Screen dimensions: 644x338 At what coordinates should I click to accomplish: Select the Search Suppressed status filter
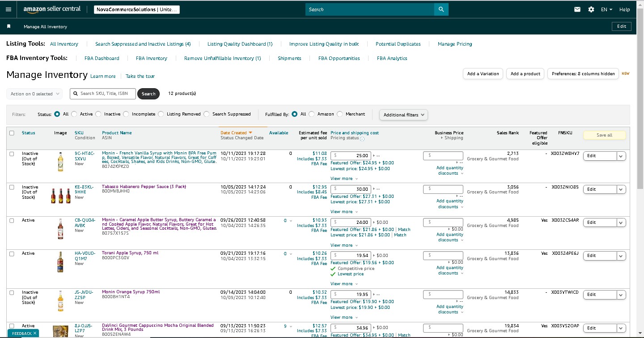[207, 114]
